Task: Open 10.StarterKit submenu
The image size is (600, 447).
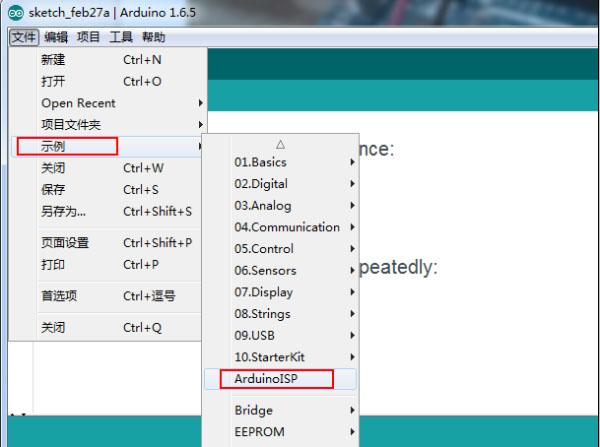Action: pos(280,357)
